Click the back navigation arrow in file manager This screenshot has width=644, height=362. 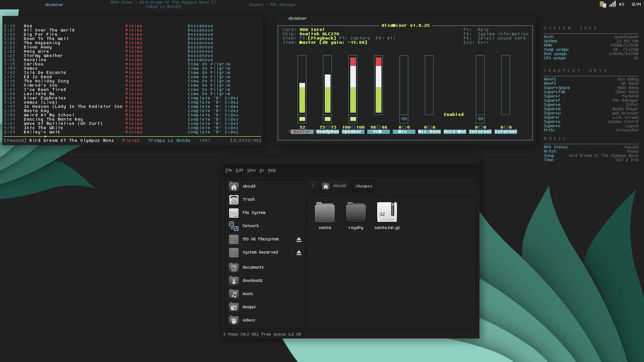[313, 185]
